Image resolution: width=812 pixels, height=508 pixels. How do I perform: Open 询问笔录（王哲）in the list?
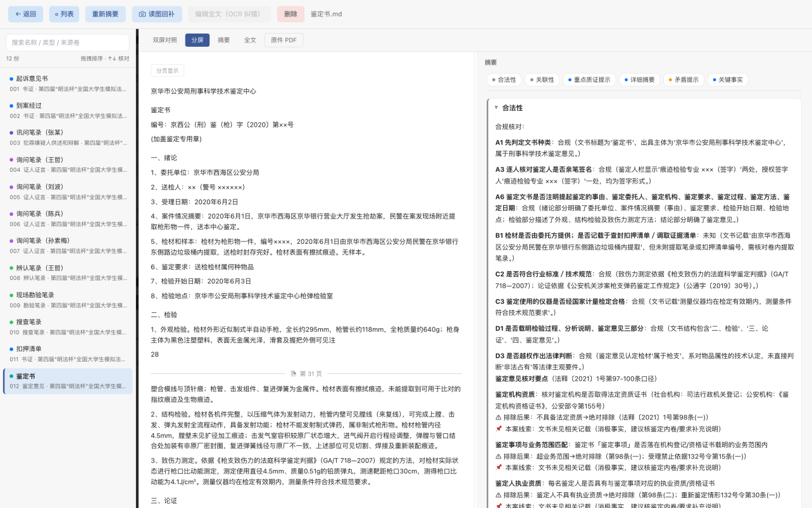pos(68,164)
